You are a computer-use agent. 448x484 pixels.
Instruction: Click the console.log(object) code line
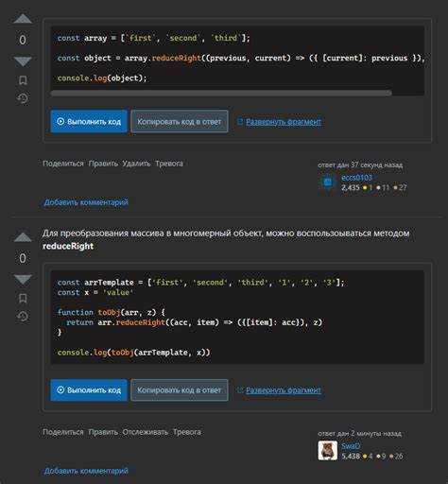(x=102, y=78)
